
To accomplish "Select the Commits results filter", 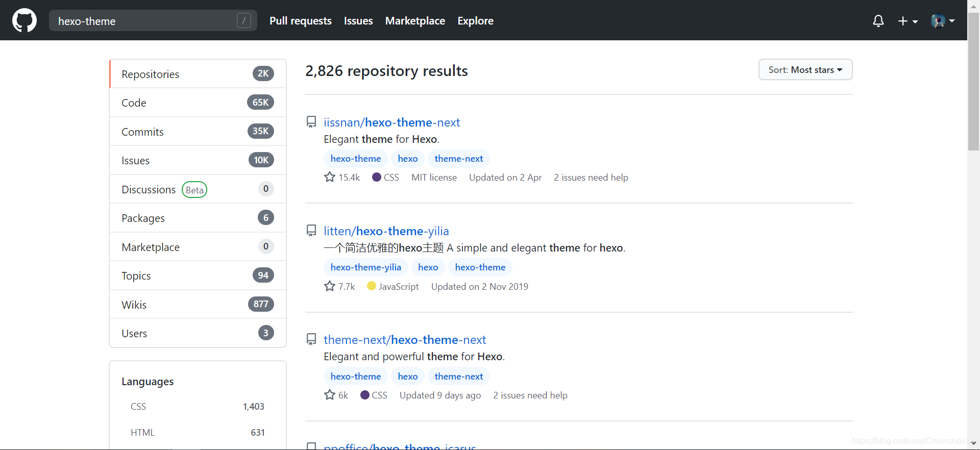I will pyautogui.click(x=198, y=132).
